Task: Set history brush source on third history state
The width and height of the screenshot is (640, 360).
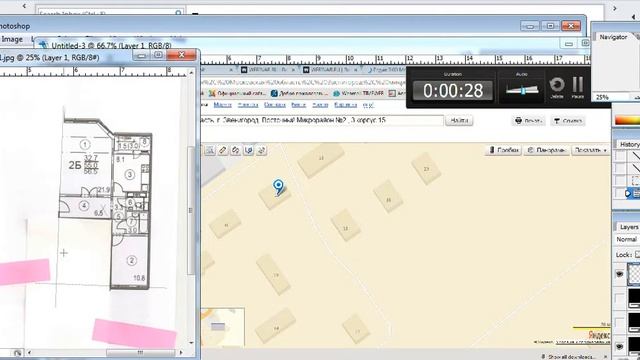Action: tap(620, 180)
